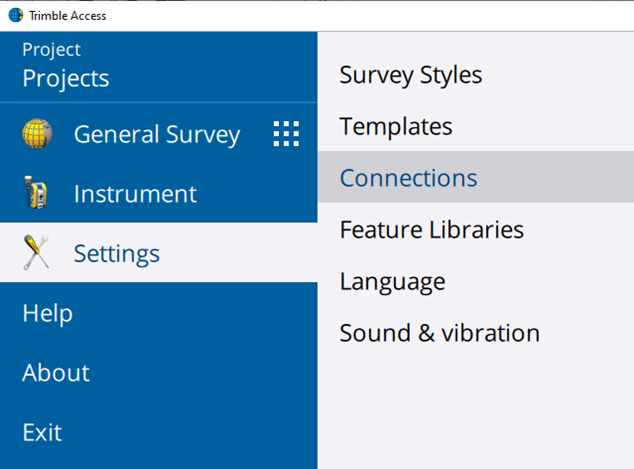Open the app switcher grid icon

pyautogui.click(x=286, y=134)
